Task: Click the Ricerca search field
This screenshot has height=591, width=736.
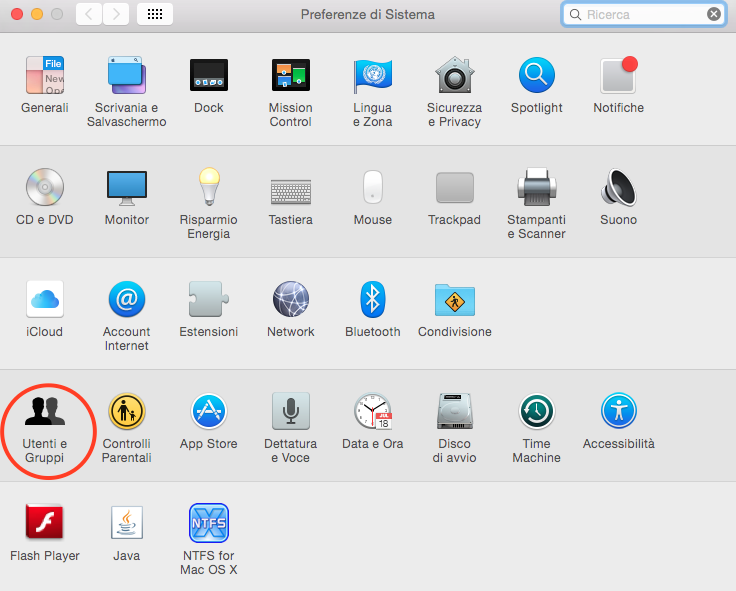Action: 644,15
